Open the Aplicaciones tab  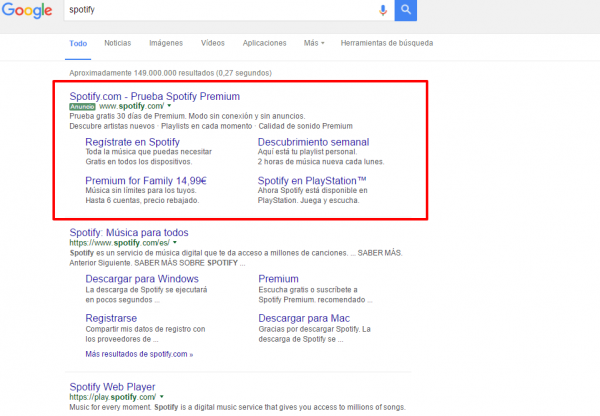(264, 43)
